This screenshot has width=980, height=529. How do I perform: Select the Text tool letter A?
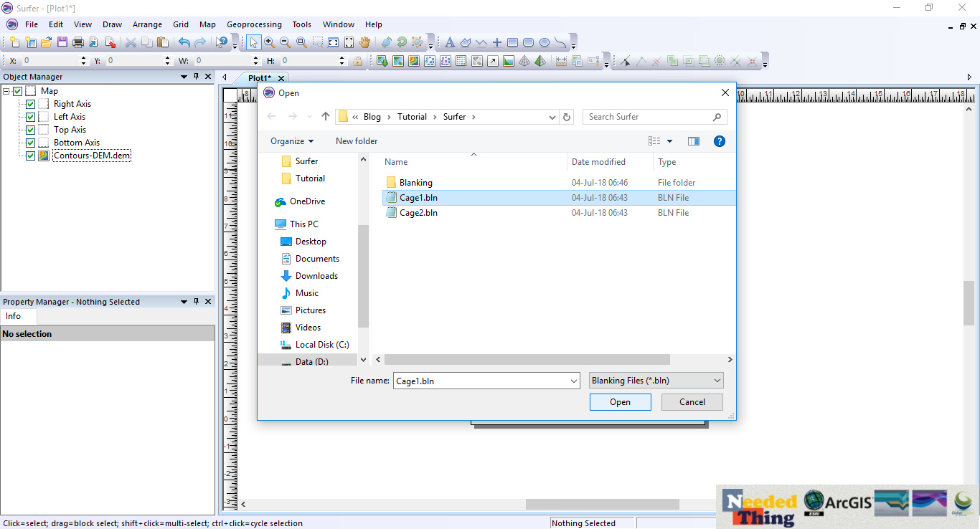450,42
